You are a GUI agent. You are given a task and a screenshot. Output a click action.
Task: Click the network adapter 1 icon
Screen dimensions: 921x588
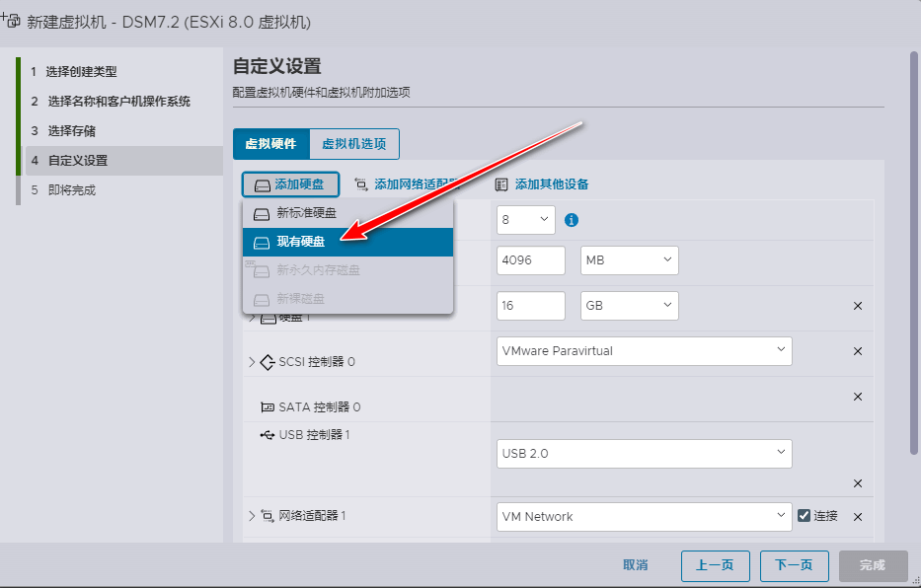pos(268,516)
